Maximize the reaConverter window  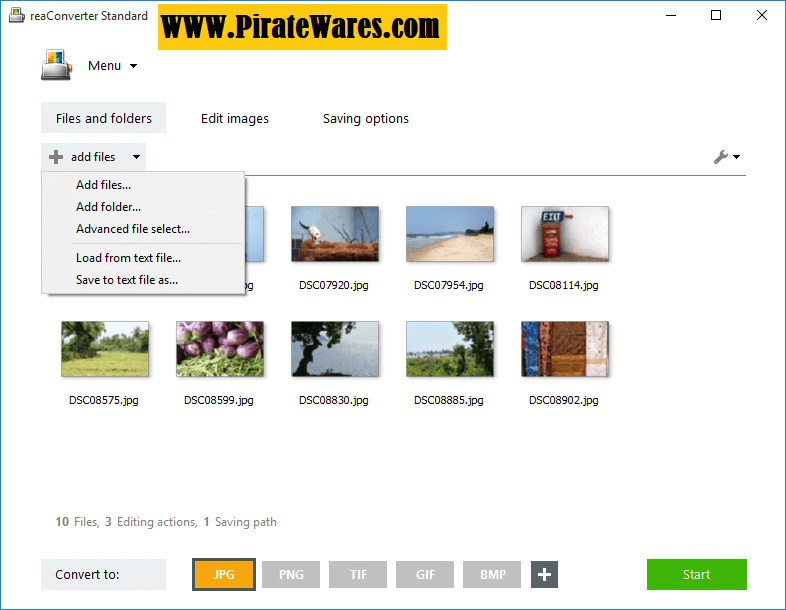716,16
